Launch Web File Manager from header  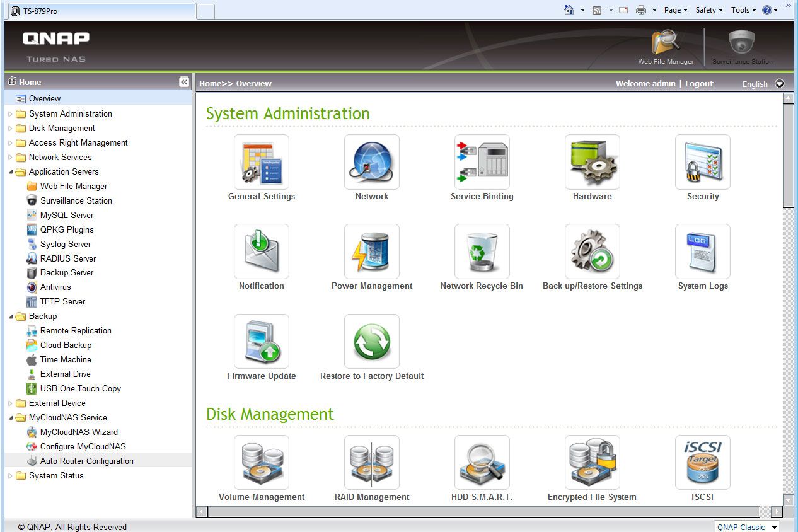point(666,47)
